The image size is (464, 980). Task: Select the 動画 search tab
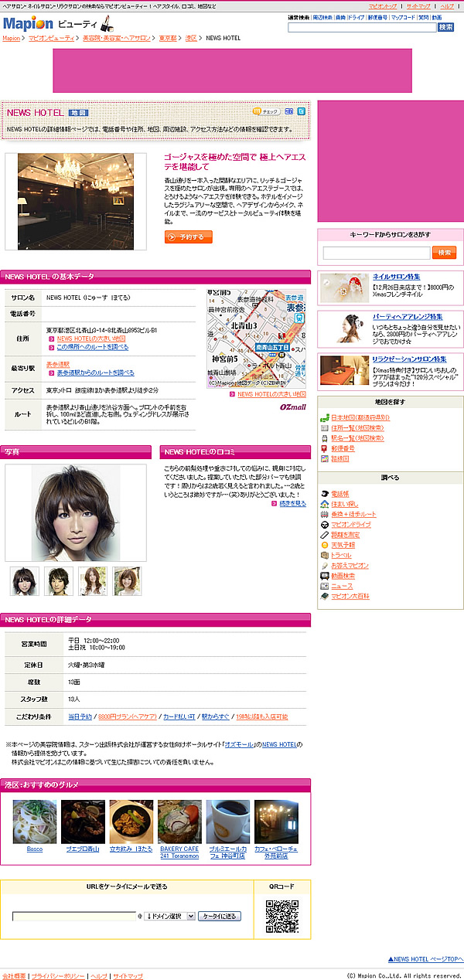coord(437,17)
